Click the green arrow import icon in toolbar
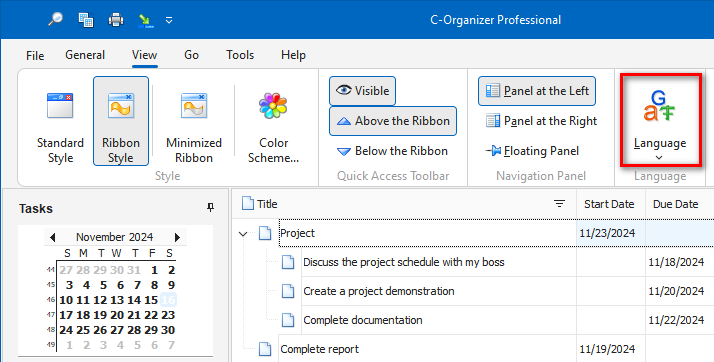This screenshot has height=362, width=714. tap(146, 20)
